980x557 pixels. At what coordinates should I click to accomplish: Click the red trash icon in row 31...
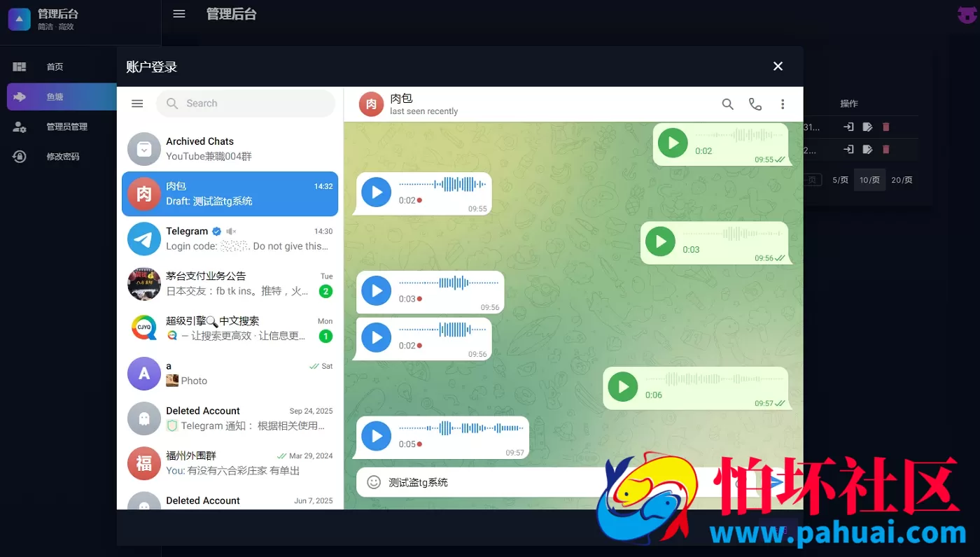(x=886, y=127)
